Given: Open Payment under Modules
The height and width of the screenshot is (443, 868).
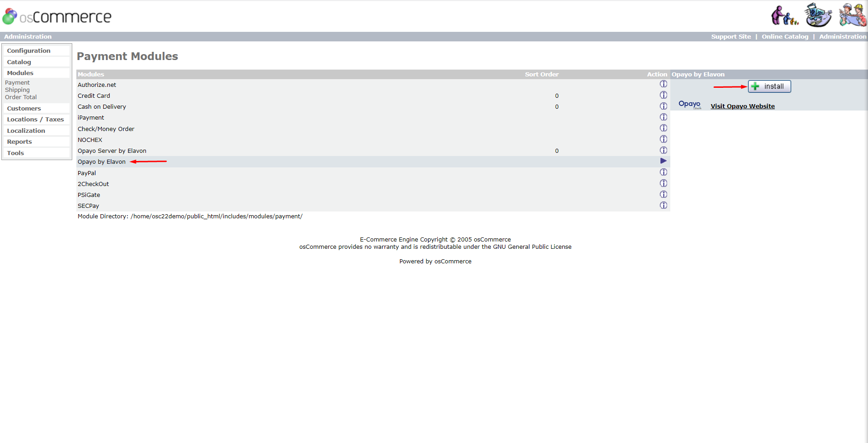Looking at the screenshot, I should click(17, 83).
